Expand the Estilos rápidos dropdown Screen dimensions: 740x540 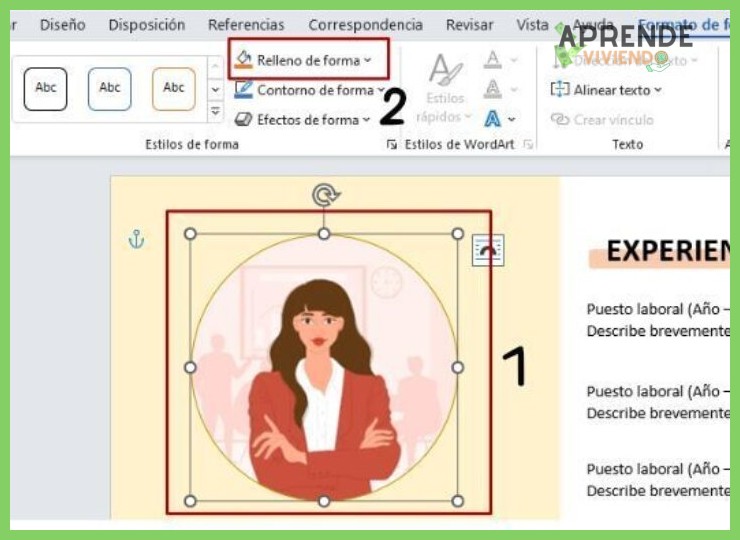[x=468, y=116]
